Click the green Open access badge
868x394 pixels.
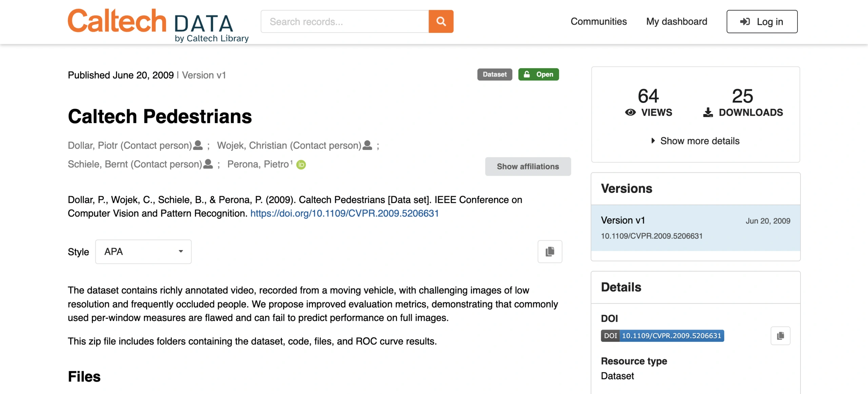click(x=538, y=74)
